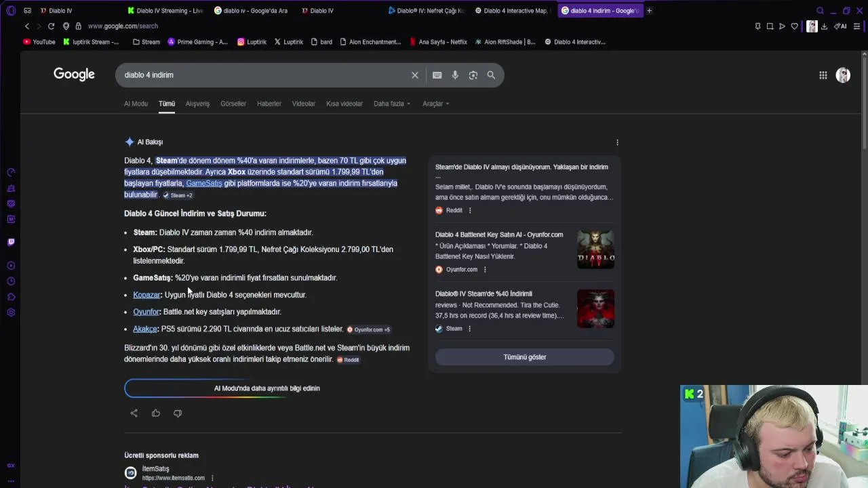Click the Tümünü göster button
This screenshot has height=488, width=868.
(525, 357)
